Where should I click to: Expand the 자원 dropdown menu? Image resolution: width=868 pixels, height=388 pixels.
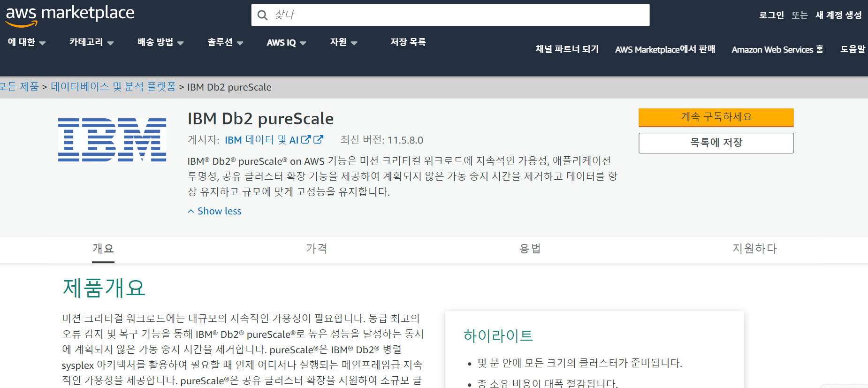(343, 42)
